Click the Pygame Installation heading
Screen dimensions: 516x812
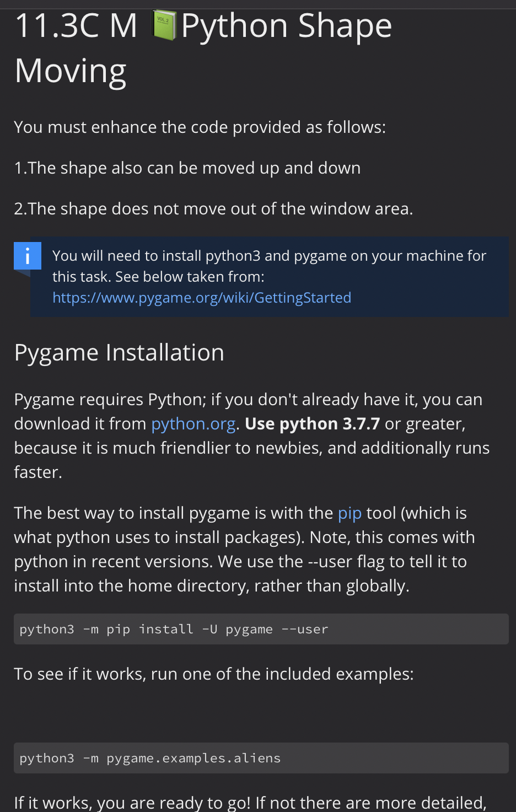pos(119,352)
